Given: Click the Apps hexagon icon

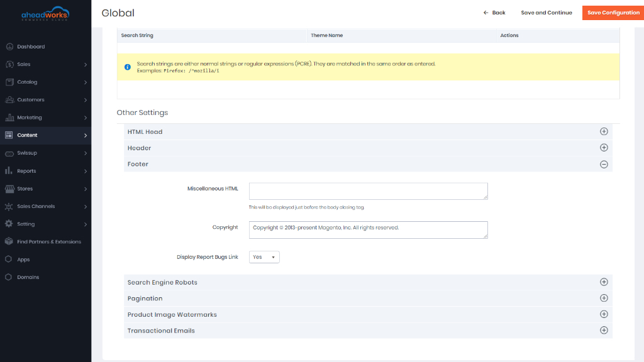Looking at the screenshot, I should pyautogui.click(x=9, y=260).
